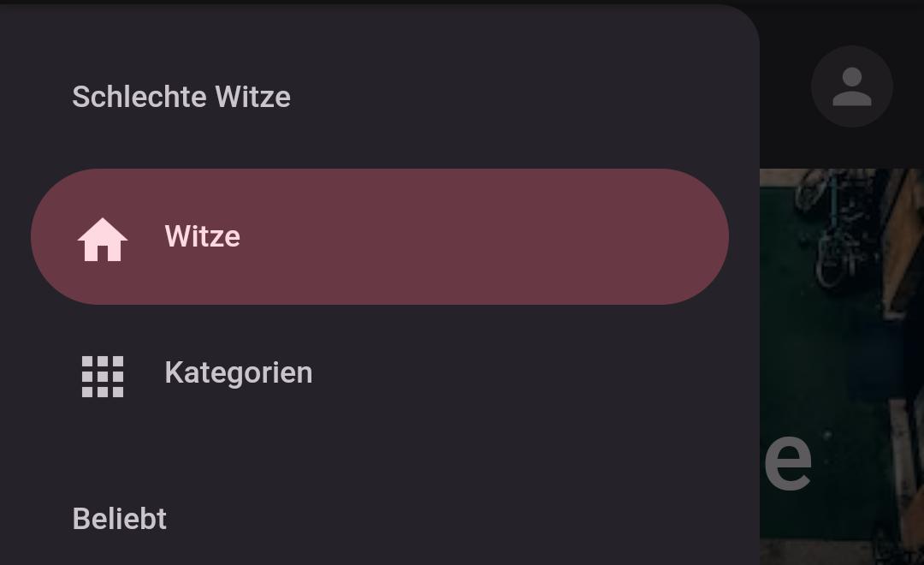
Task: Click the grid icon next to Kategorien
Action: [103, 376]
